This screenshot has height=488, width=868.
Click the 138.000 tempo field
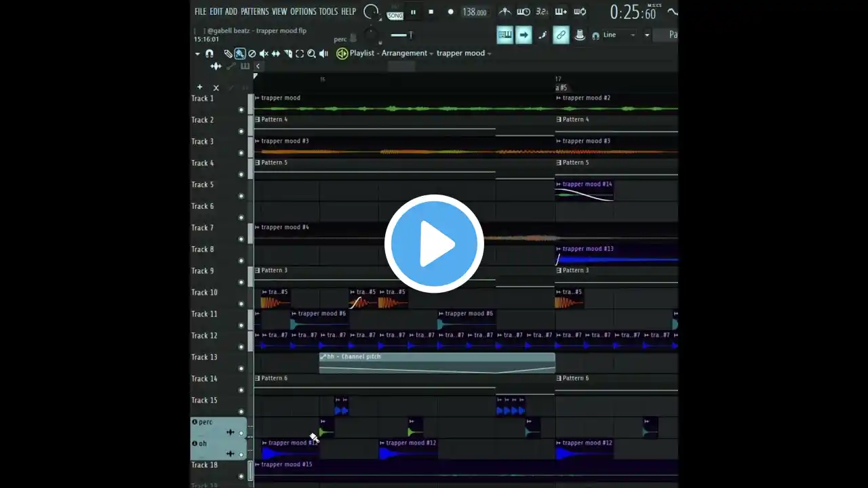click(x=475, y=12)
